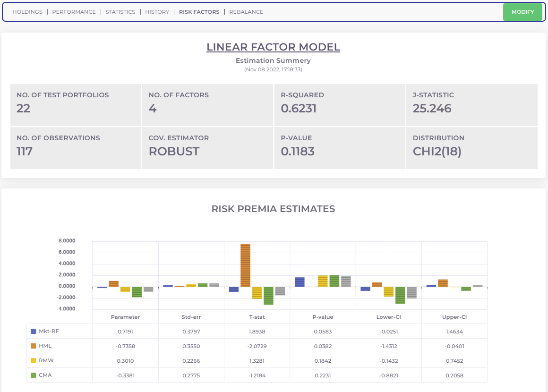Click the Parameter column header

pos(125,317)
